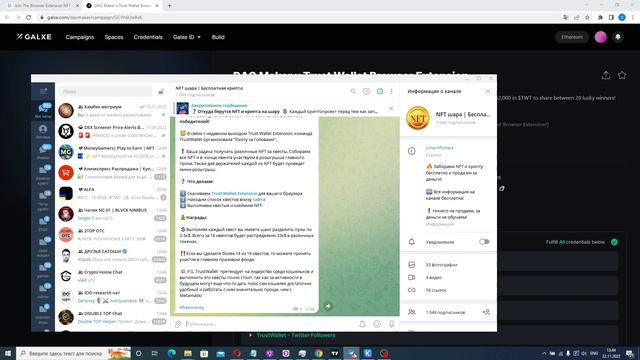Open Galxe notifications bell
Viewport: 640px width, 360px height.
618,37
